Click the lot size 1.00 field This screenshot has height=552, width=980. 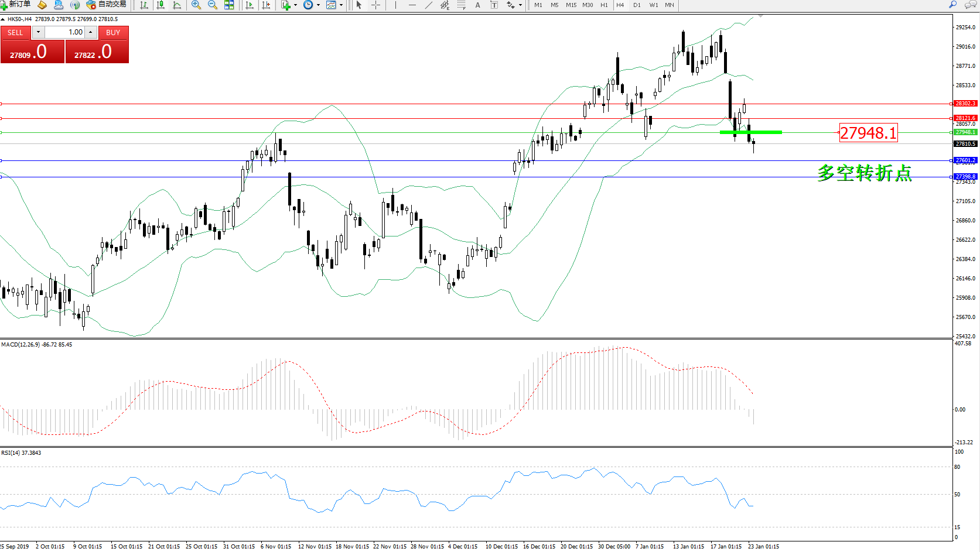point(64,32)
